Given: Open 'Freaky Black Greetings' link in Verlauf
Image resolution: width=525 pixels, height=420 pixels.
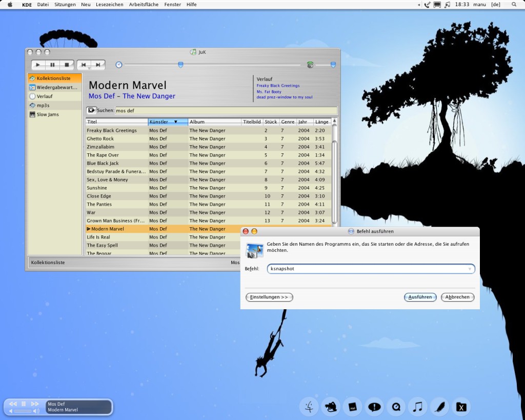Looking at the screenshot, I should coord(278,86).
